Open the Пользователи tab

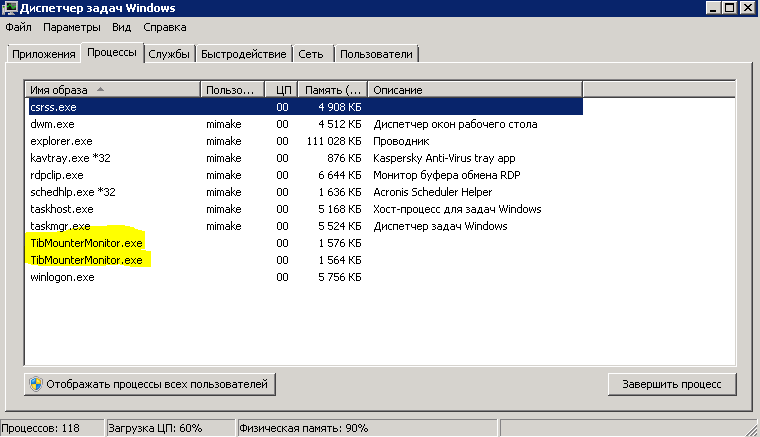[376, 54]
